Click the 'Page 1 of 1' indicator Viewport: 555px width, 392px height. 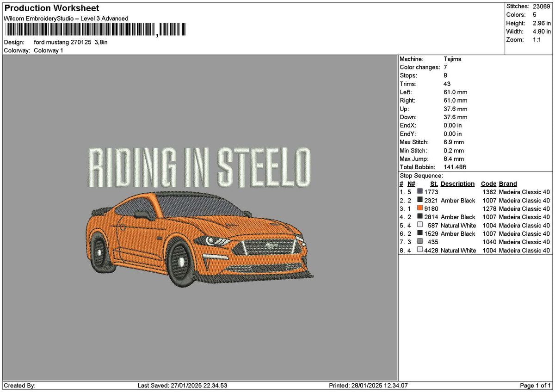[536, 386]
